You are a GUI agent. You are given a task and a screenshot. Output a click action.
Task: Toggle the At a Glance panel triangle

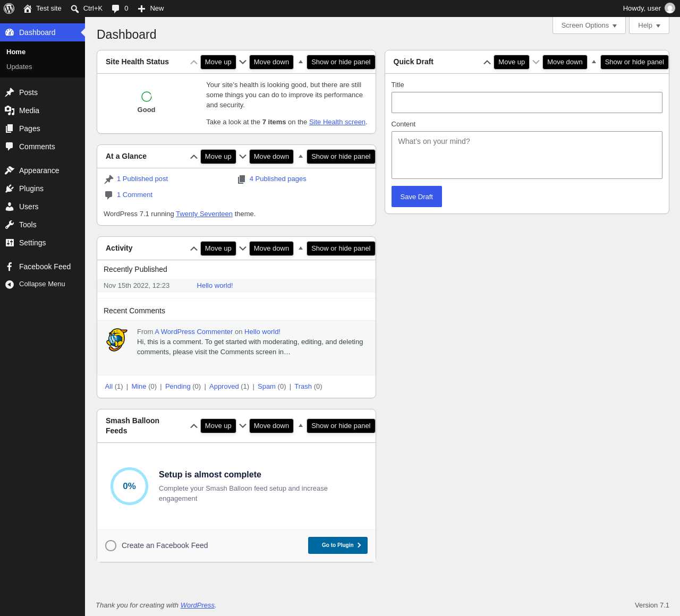(301, 157)
